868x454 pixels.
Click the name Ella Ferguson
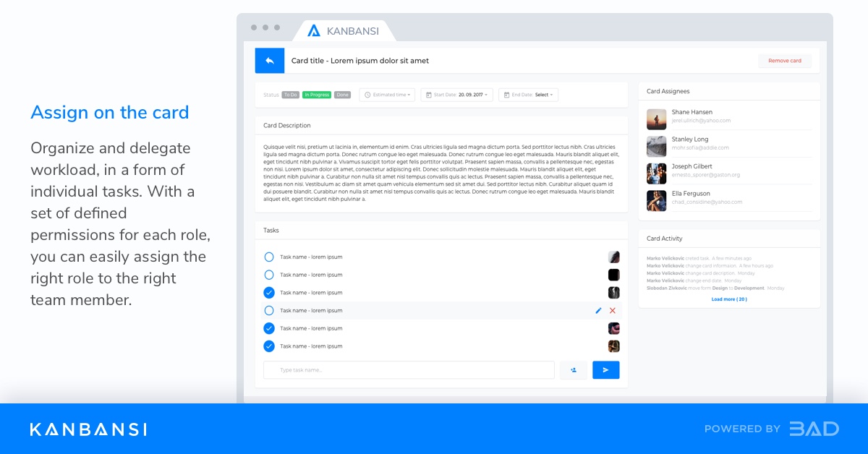(x=691, y=194)
